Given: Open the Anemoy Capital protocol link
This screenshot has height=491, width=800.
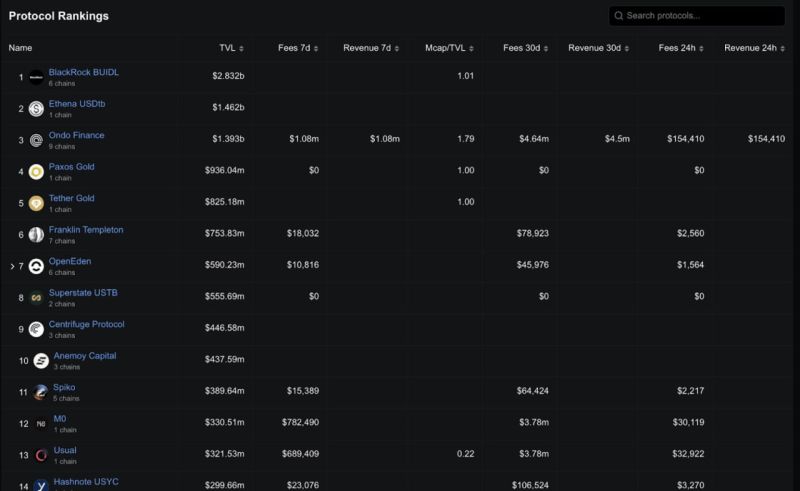Looking at the screenshot, I should [x=85, y=356].
